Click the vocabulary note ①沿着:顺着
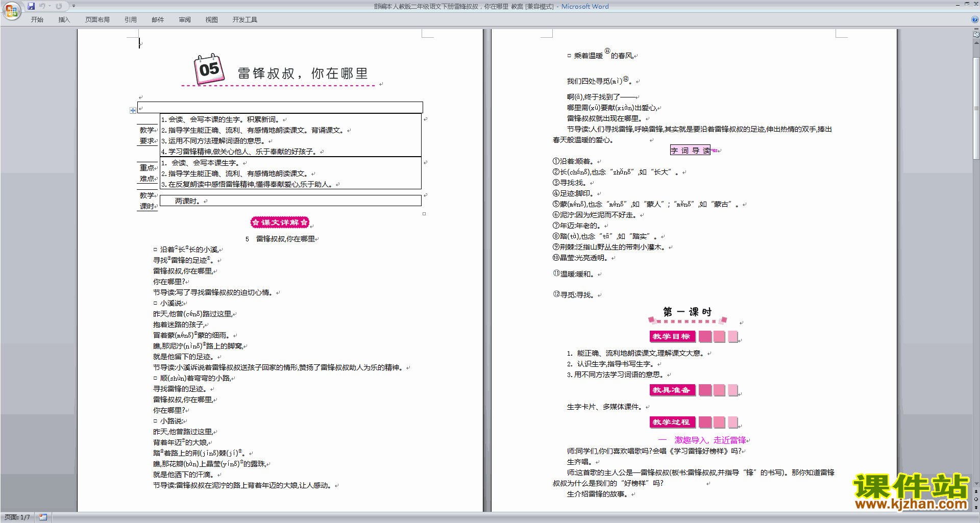Viewport: 980px width, 523px height. (x=573, y=161)
